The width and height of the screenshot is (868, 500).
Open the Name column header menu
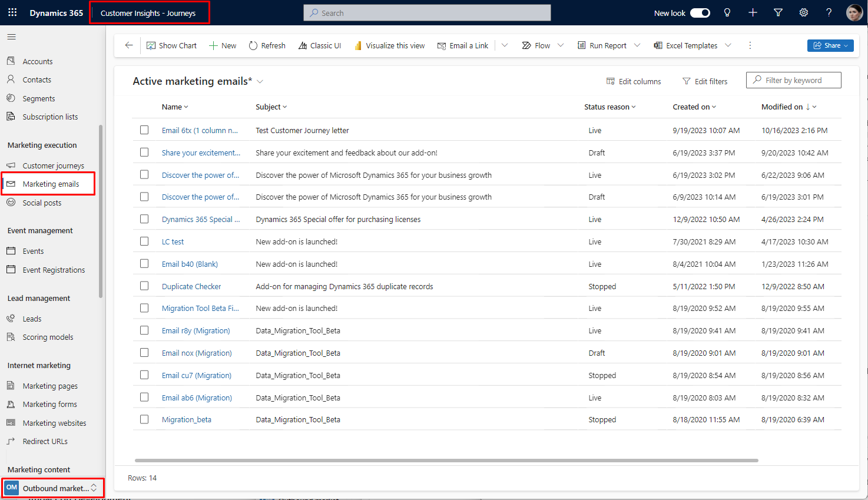pyautogui.click(x=175, y=107)
